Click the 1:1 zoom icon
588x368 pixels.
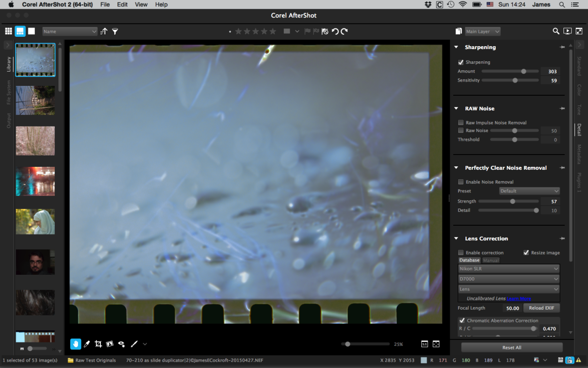pyautogui.click(x=424, y=344)
